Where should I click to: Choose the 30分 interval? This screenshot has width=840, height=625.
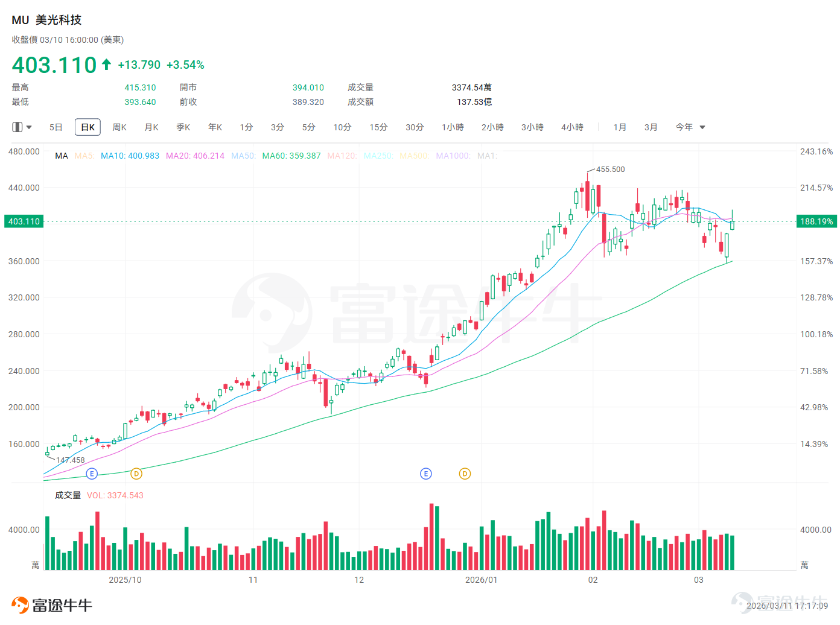click(415, 127)
